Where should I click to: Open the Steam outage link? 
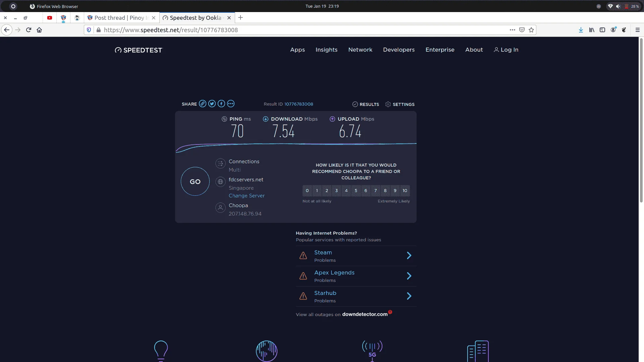323,252
